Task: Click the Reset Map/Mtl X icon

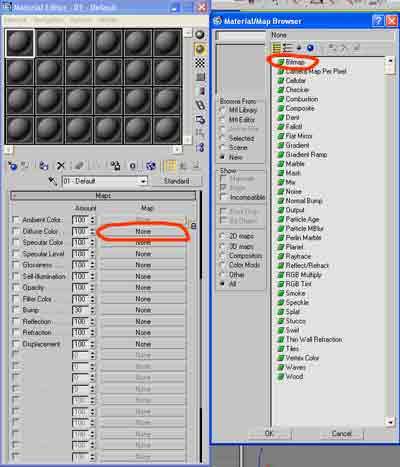Action: click(x=61, y=166)
